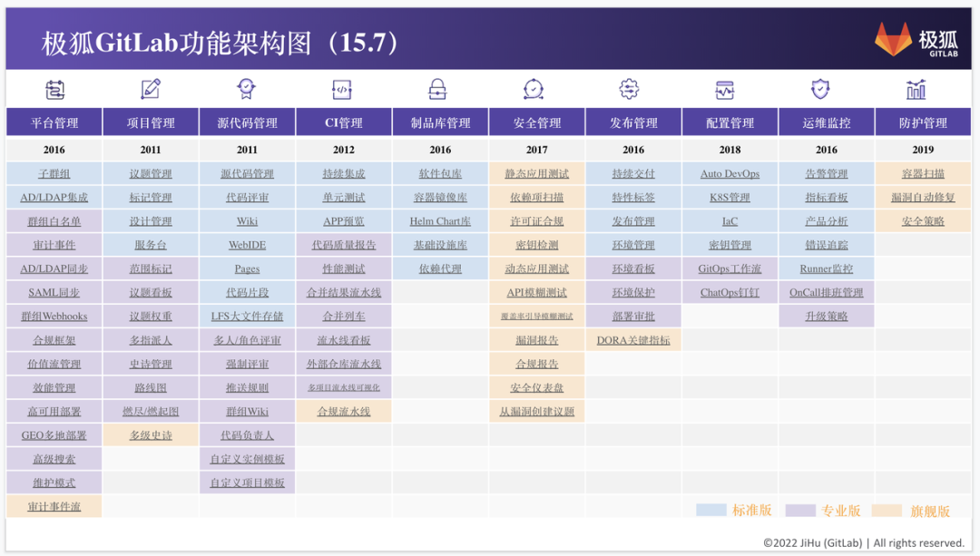Open the GitOps工作流 link
980x556 pixels.
pos(730,268)
